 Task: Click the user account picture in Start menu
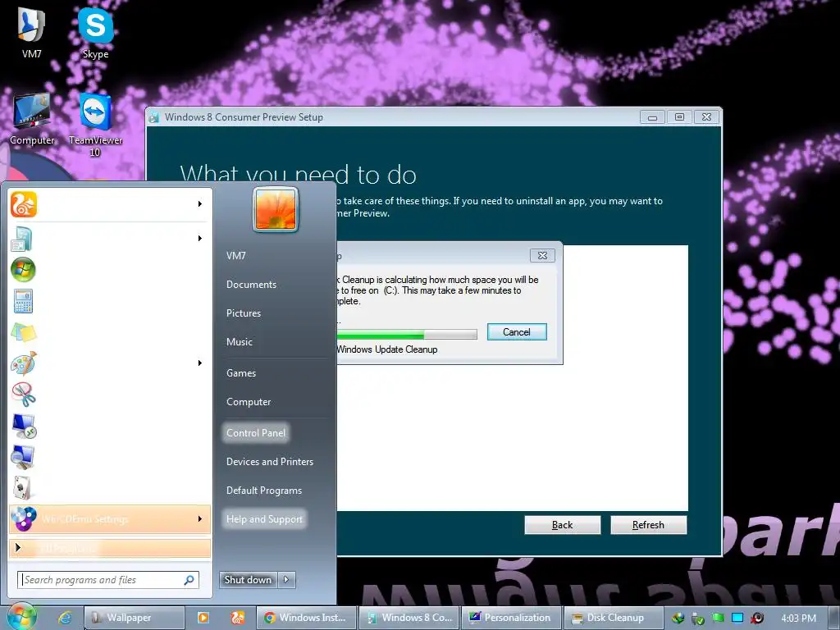coord(276,209)
